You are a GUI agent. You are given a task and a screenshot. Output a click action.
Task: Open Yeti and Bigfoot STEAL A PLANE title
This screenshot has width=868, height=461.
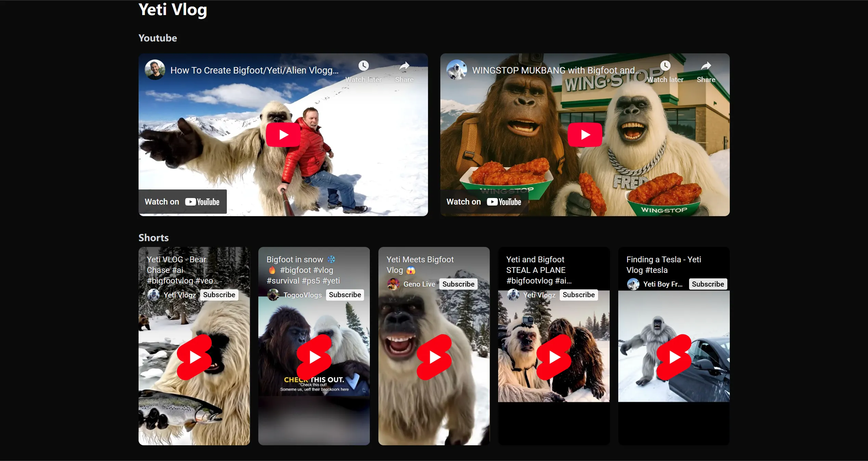tap(539, 270)
